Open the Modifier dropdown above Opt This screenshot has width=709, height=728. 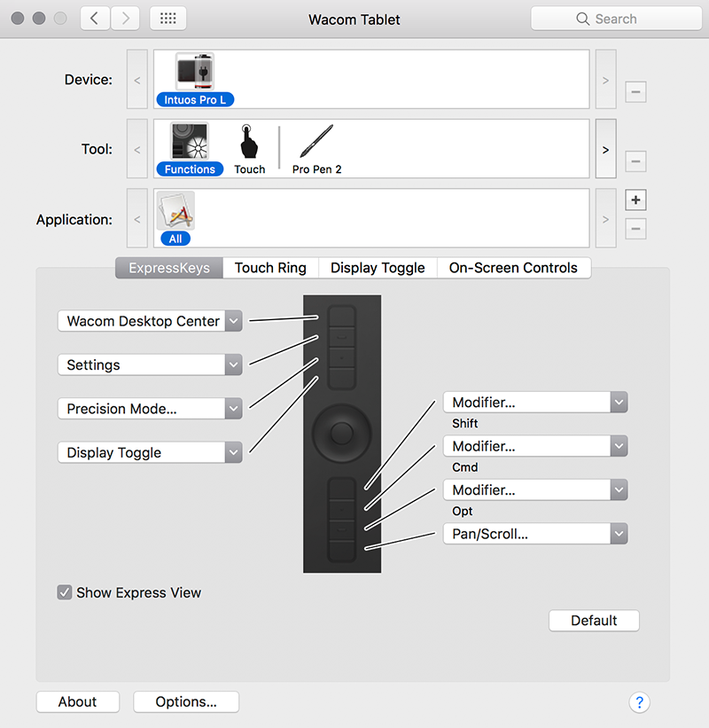pyautogui.click(x=535, y=489)
